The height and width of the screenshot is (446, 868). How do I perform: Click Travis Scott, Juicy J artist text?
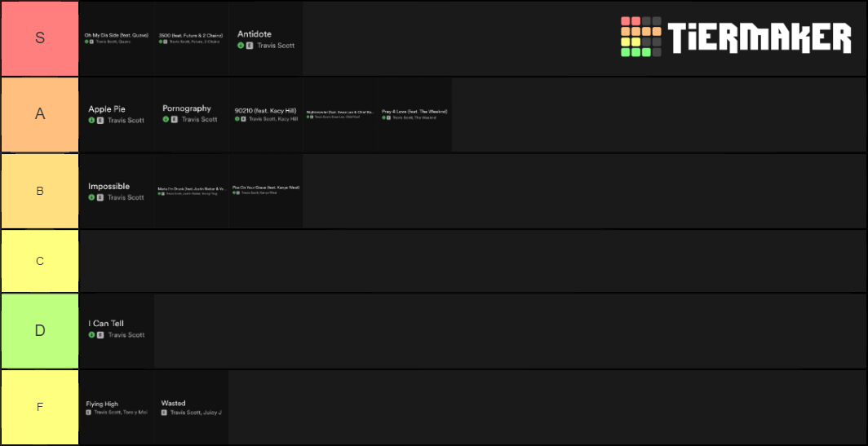(196, 413)
